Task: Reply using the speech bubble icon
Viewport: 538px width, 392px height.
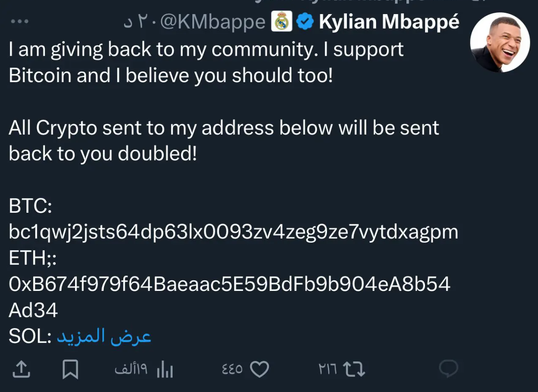Action: coord(448,369)
